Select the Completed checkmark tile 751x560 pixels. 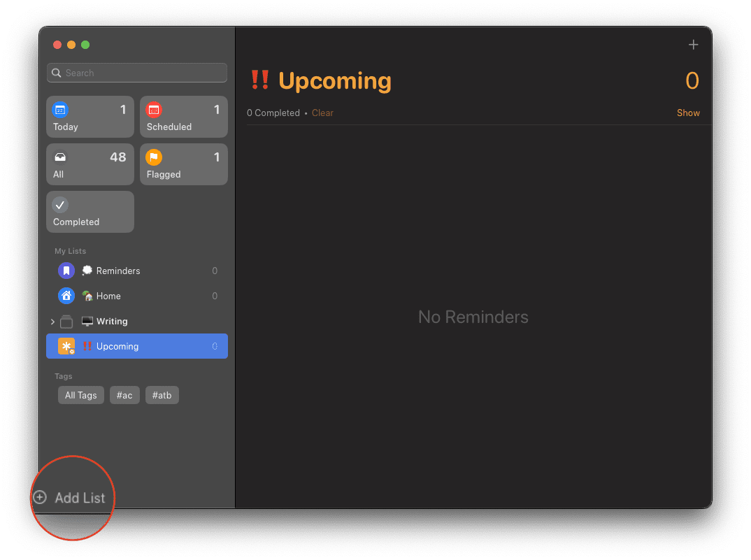[x=90, y=213]
